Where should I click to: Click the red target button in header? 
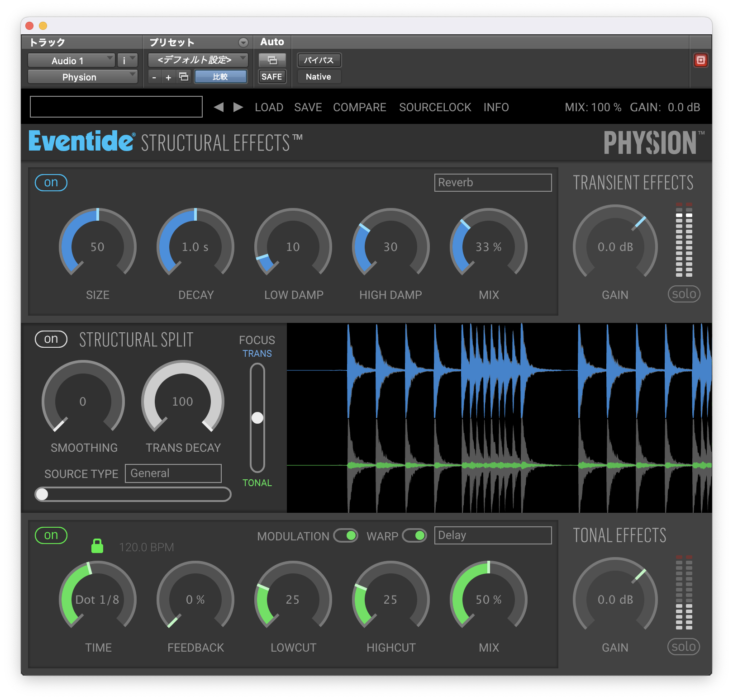pyautogui.click(x=700, y=60)
